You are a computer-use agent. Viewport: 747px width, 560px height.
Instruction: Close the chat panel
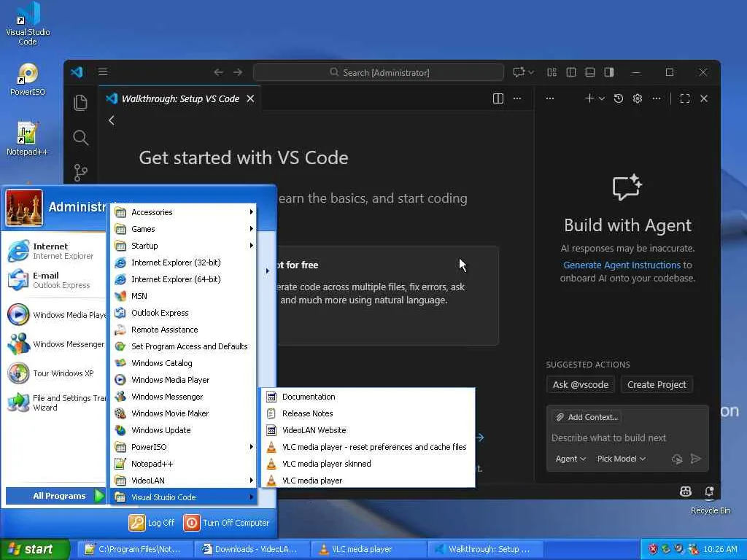[x=704, y=98]
